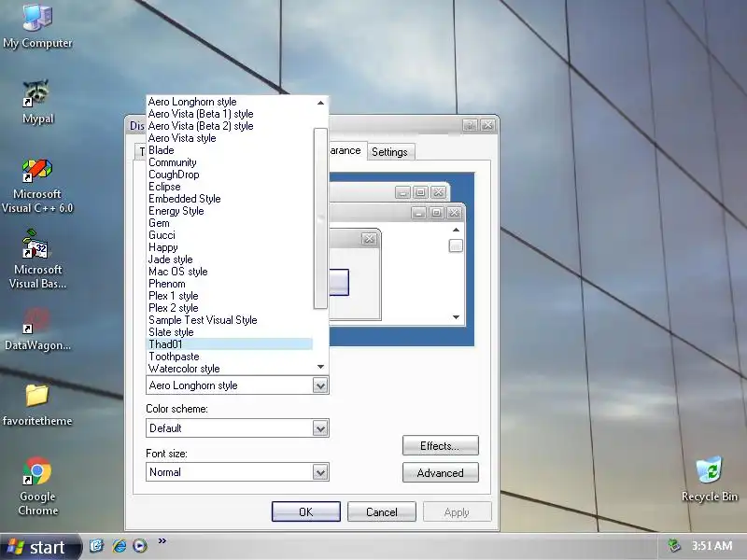Open the My Computer desktop icon
Image resolution: width=747 pixels, height=560 pixels.
(37, 26)
